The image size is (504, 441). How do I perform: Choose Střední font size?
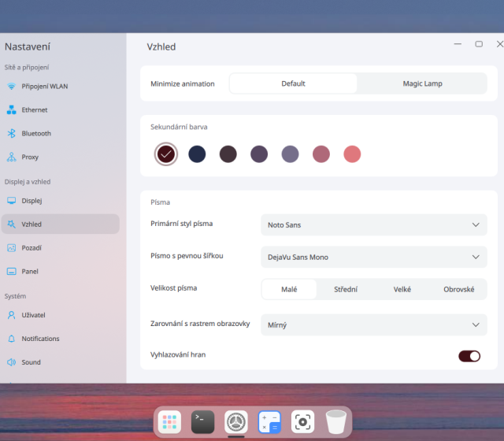(x=345, y=290)
